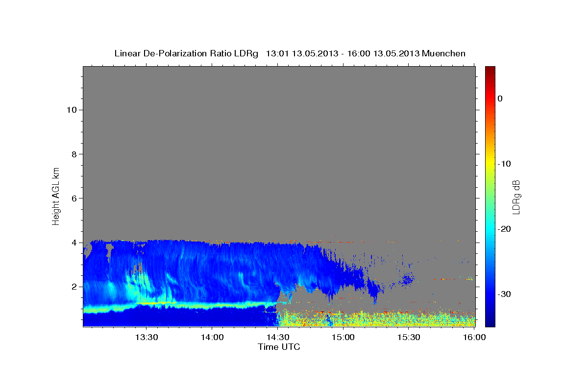Click the yellow region of the colorbar
The image size is (588, 392).
(x=490, y=162)
